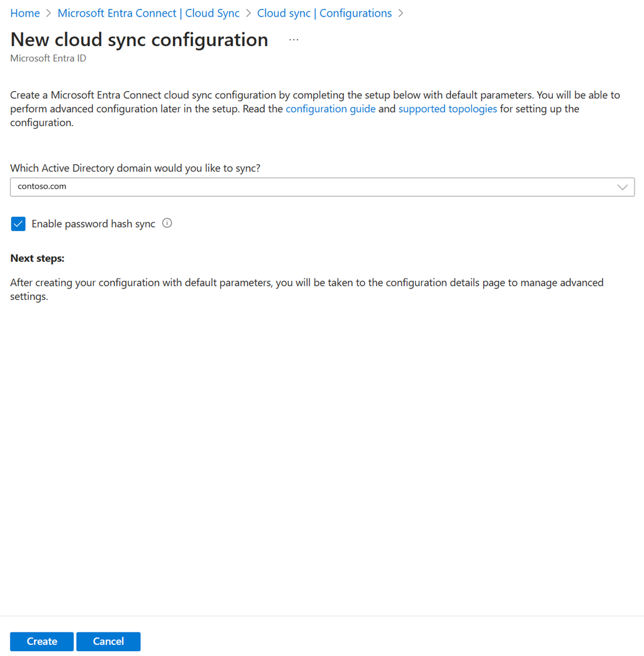Click the breadcrumb separator chevron after Home
Screen dimensions: 644x656
coord(47,13)
